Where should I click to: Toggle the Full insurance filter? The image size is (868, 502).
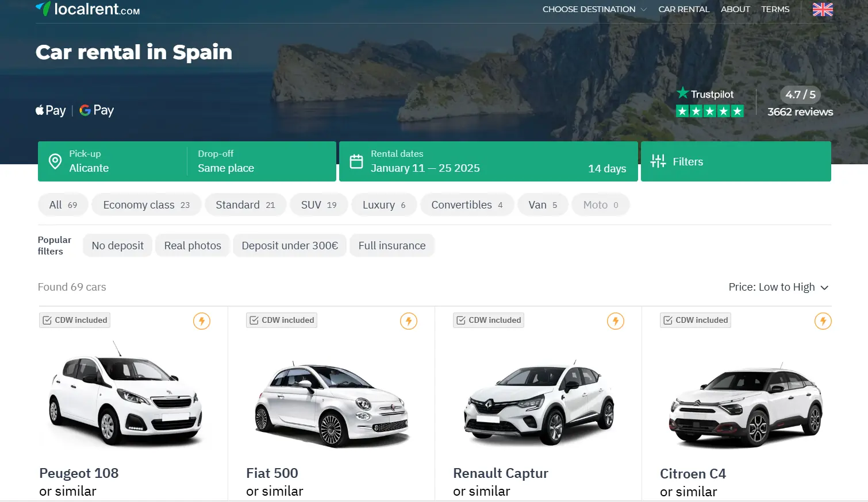pyautogui.click(x=392, y=246)
